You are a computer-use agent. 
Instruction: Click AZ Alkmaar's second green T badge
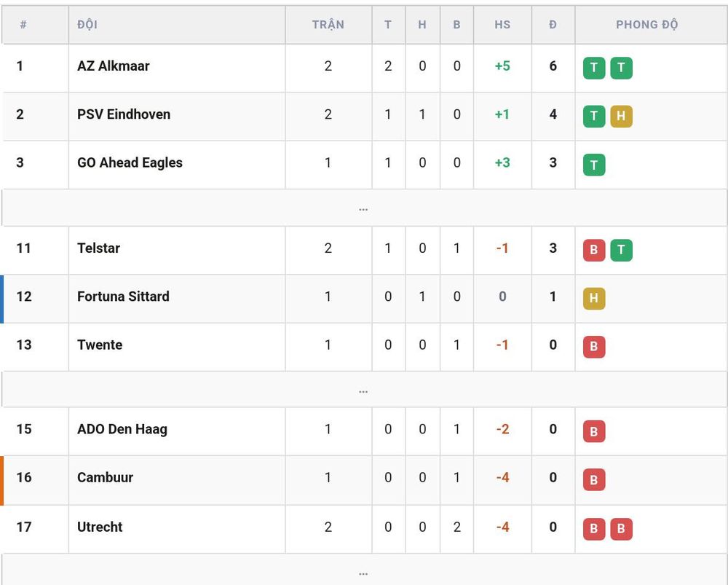pyautogui.click(x=621, y=68)
